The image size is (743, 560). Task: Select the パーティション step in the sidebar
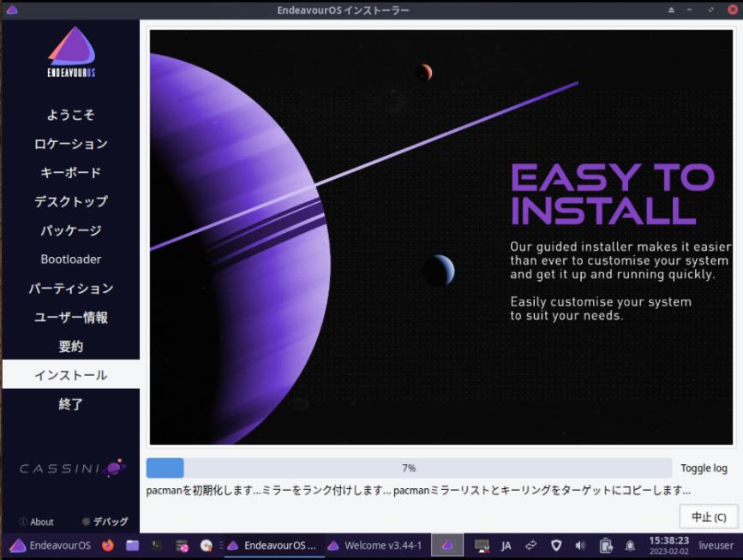click(70, 289)
